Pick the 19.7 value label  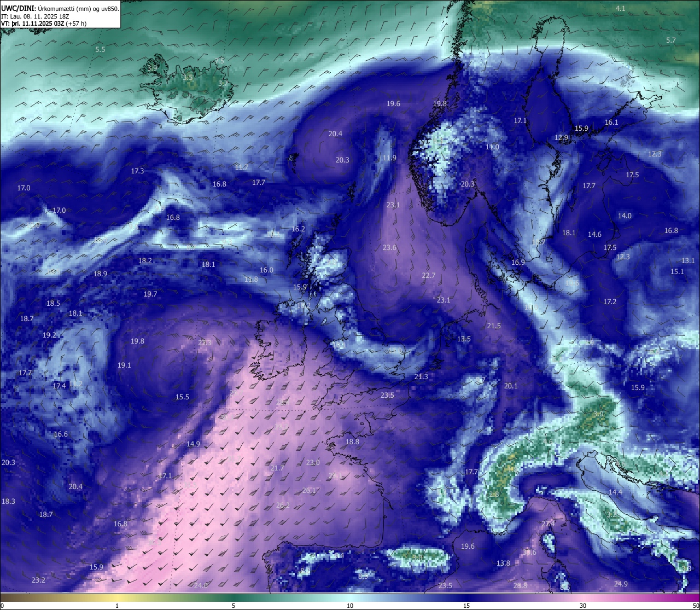click(x=150, y=294)
